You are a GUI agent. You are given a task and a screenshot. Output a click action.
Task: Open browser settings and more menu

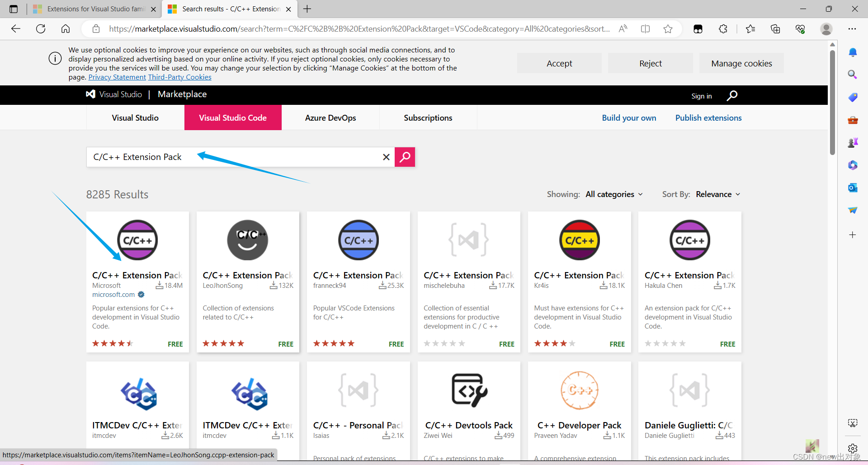tap(852, 29)
